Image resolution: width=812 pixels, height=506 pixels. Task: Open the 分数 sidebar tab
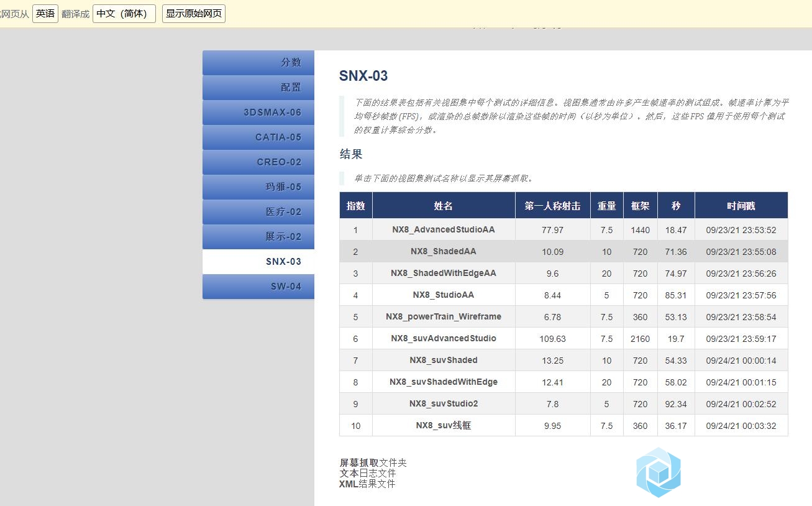(258, 63)
